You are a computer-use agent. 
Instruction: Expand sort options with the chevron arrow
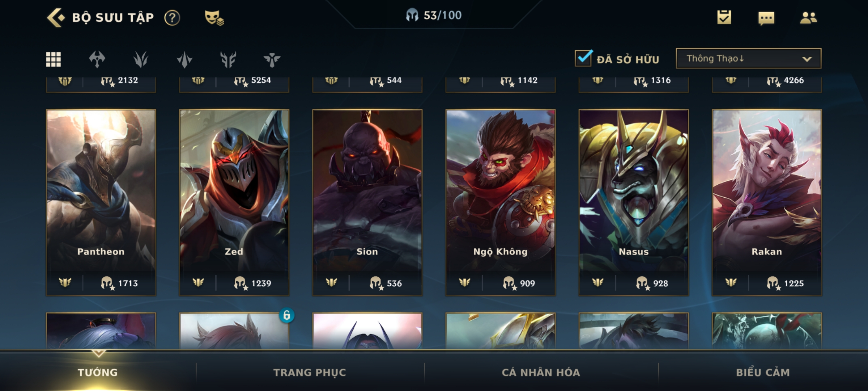[807, 59]
